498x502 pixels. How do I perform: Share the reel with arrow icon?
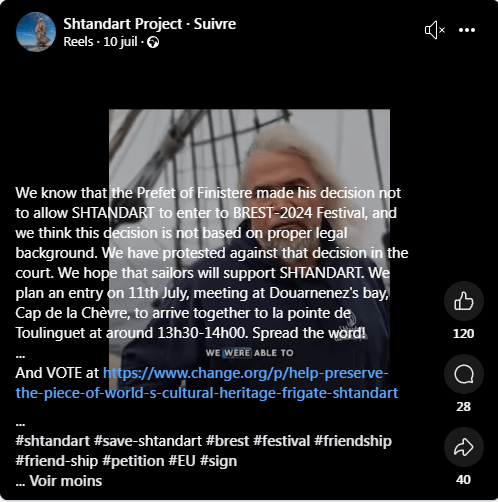click(464, 447)
